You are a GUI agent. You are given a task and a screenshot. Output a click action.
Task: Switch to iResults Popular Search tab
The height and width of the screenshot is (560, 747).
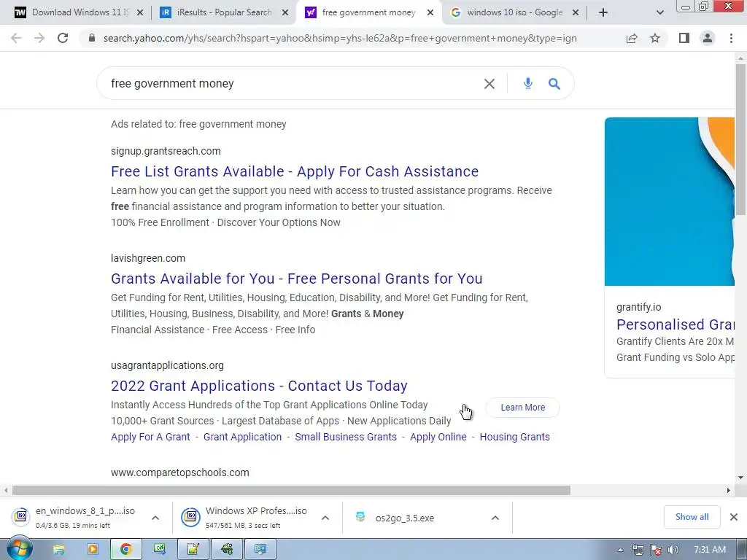(x=224, y=12)
